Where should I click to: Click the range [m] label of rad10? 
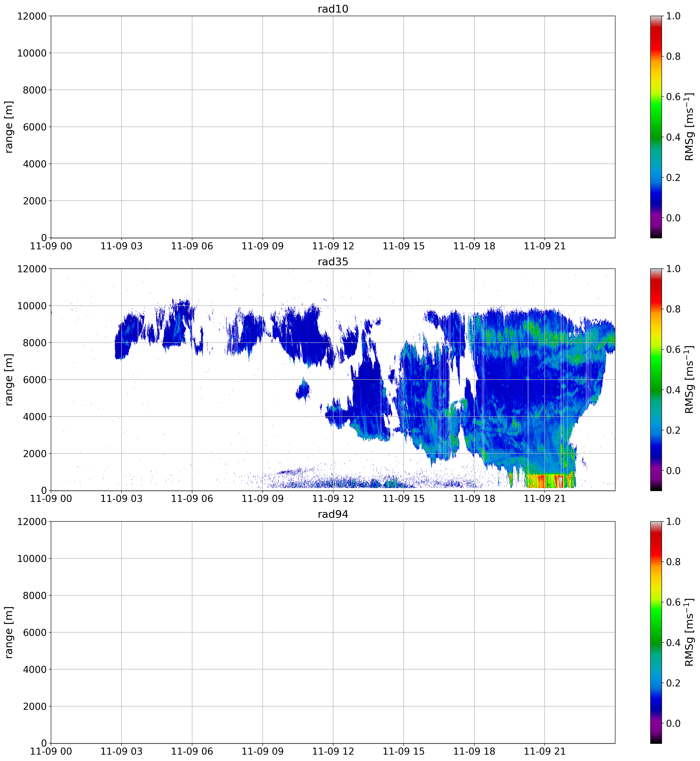coord(9,127)
